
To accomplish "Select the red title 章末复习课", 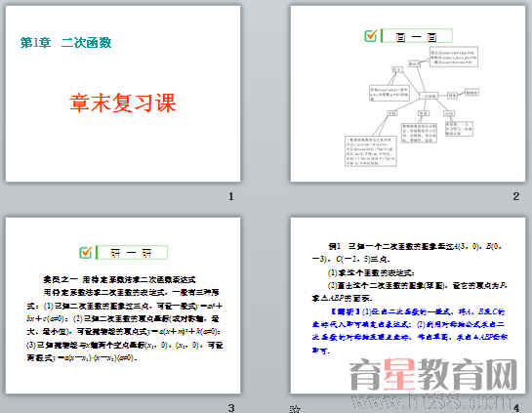I will 123,103.
